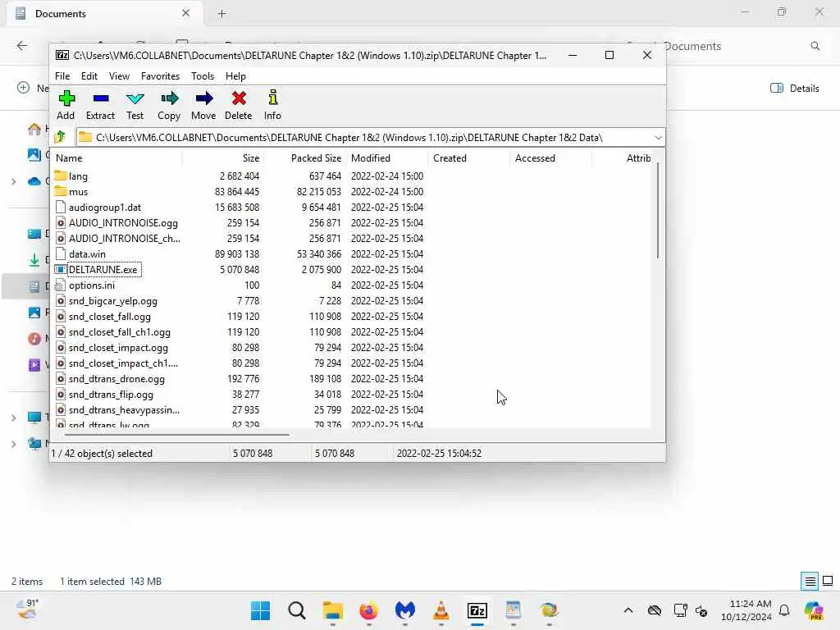Expand the OneDrive tree node in Explorer
This screenshot has height=630, width=840.
(x=13, y=181)
